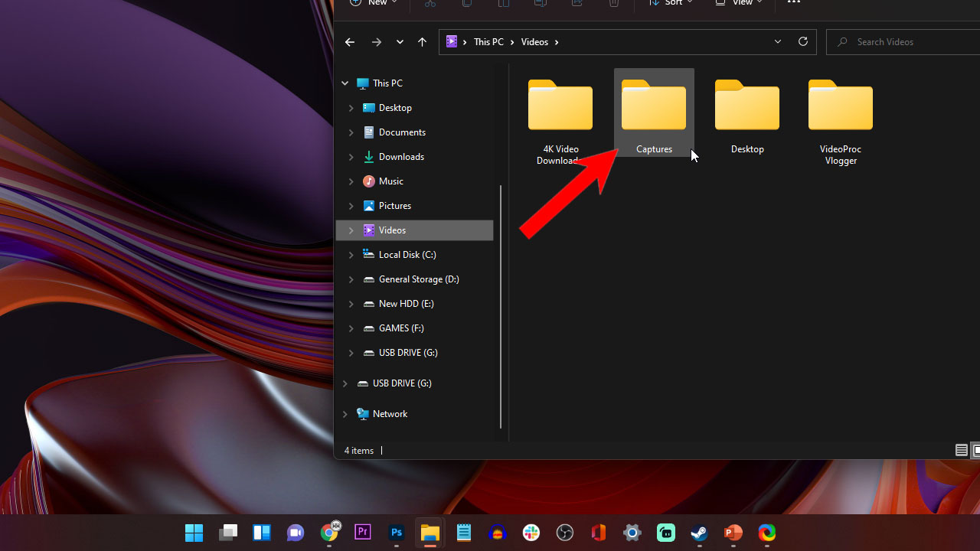Click the Refresh icon in the address bar

tap(802, 41)
